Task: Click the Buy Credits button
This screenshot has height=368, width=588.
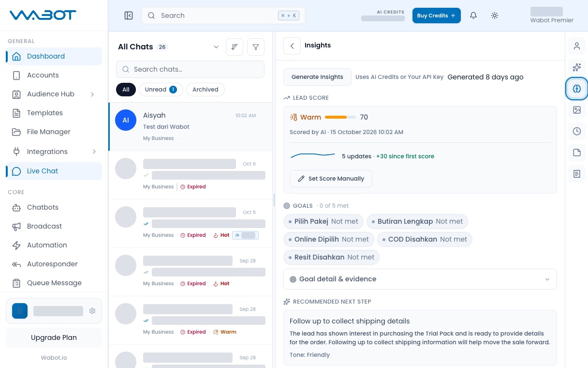Action: 436,15
